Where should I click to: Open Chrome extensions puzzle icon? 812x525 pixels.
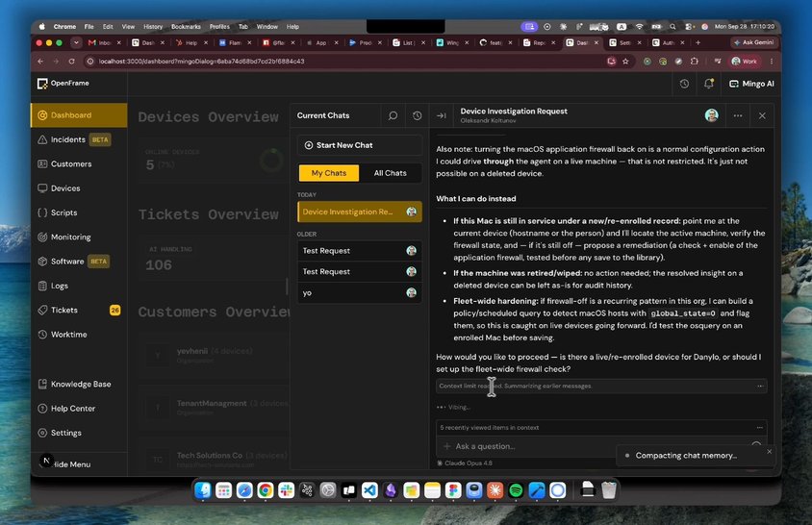click(694, 62)
